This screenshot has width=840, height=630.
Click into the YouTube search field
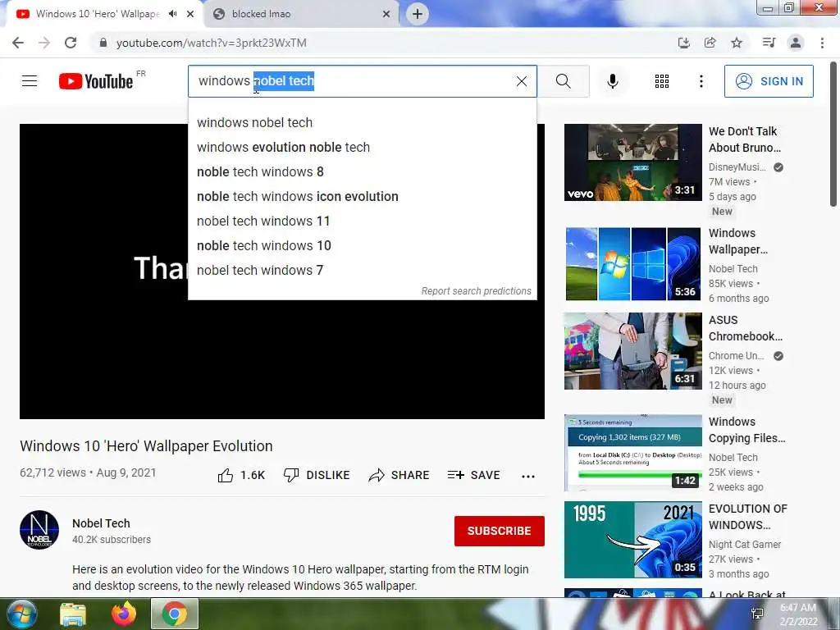tap(363, 81)
